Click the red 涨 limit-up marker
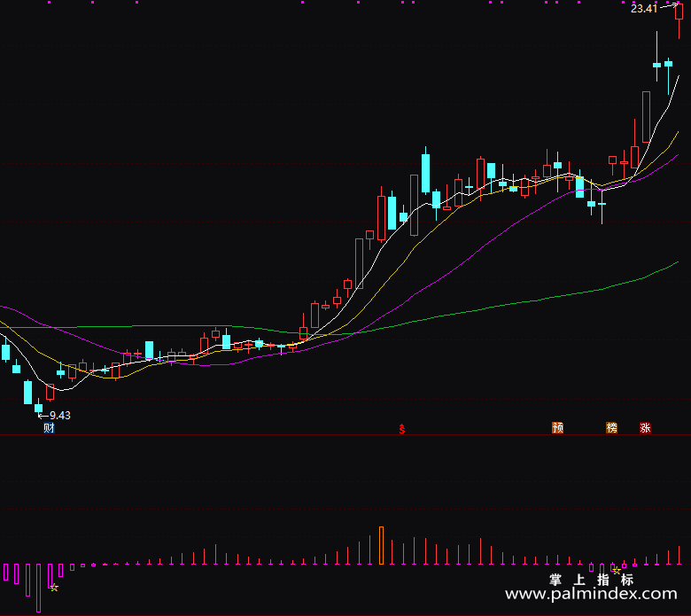Image resolution: width=691 pixels, height=616 pixels. (x=645, y=428)
